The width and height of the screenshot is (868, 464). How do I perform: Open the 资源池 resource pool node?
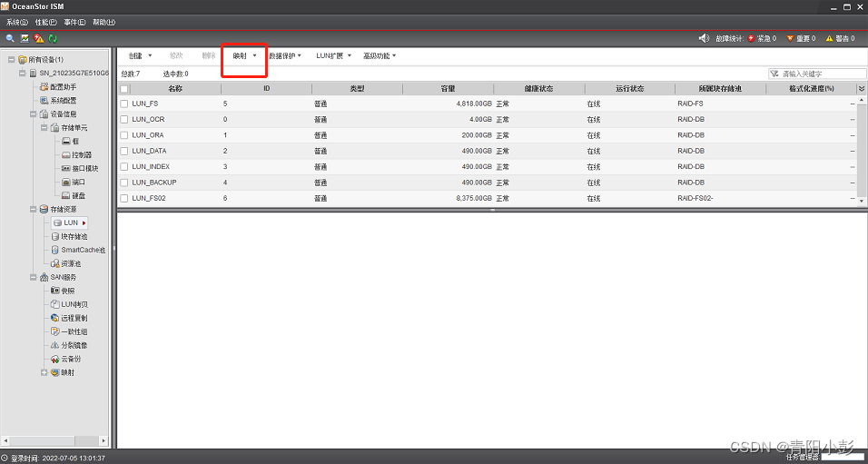66,263
